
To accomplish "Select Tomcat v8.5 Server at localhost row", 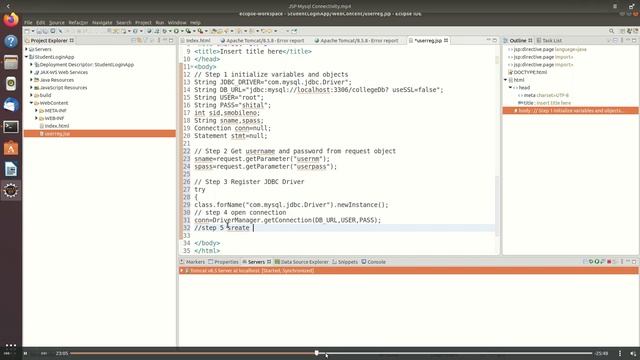I will (x=408, y=271).
